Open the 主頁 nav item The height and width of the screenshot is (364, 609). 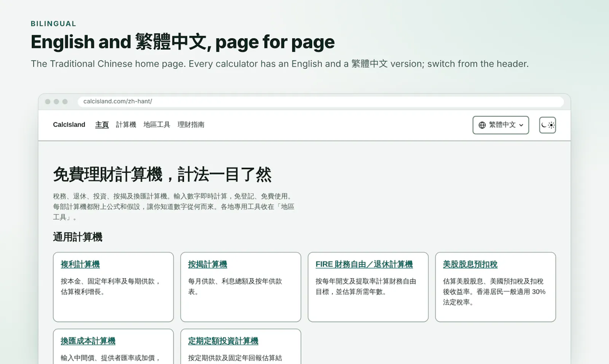click(102, 124)
